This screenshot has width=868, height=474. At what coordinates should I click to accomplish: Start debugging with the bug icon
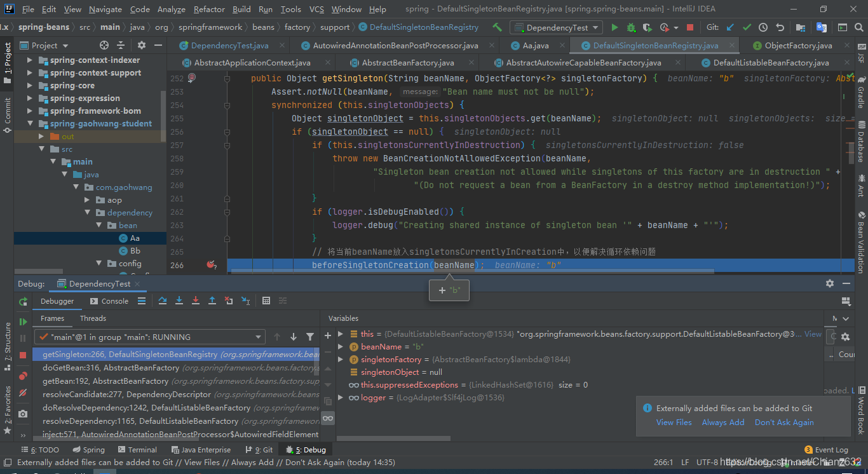point(631,27)
